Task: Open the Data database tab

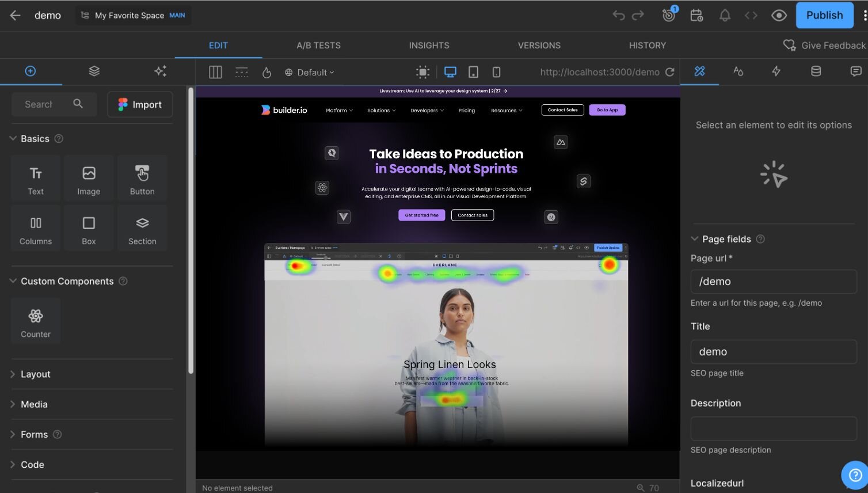Action: [x=816, y=71]
